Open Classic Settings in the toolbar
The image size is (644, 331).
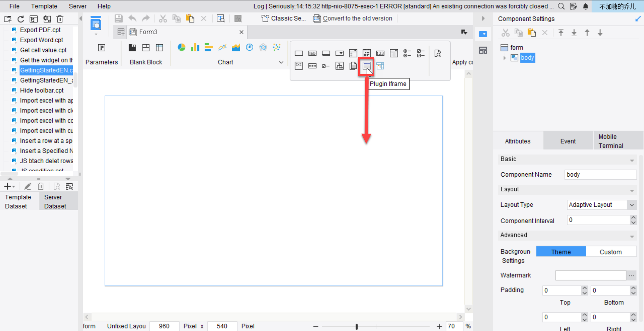pyautogui.click(x=284, y=18)
